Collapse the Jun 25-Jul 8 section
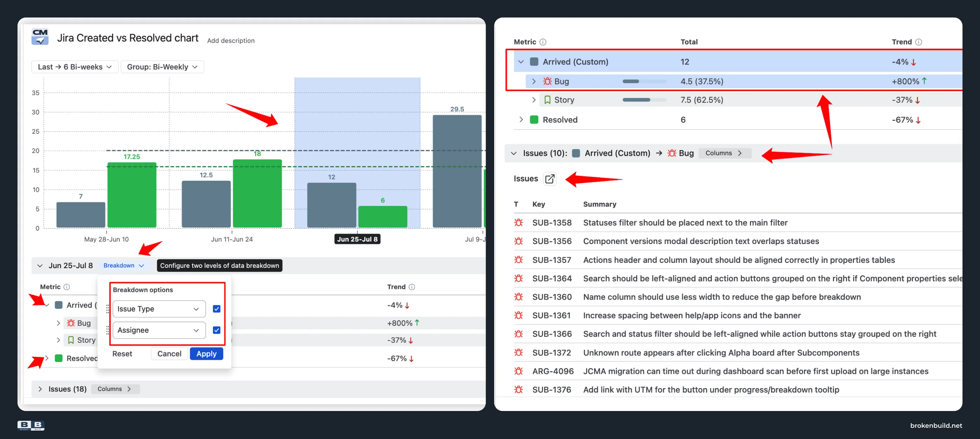The height and width of the screenshot is (439, 980). click(x=40, y=265)
